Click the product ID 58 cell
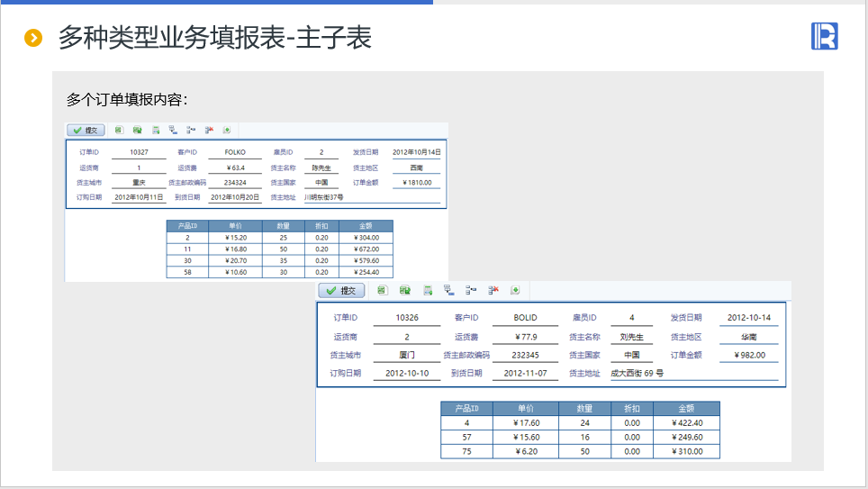Image resolution: width=868 pixels, height=489 pixels. (x=187, y=272)
